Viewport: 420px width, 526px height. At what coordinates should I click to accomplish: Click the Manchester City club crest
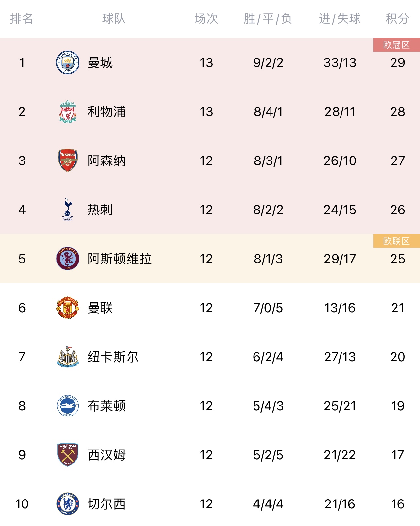tap(68, 62)
